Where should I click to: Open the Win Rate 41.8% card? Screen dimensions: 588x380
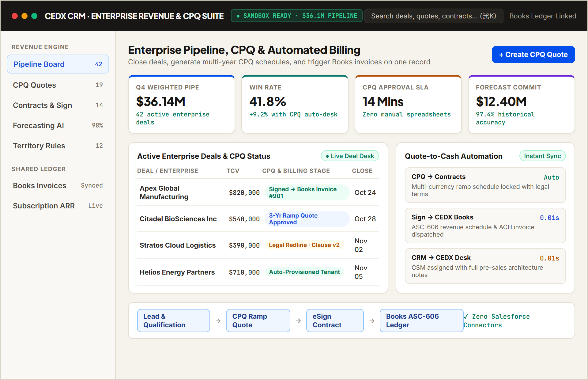[x=295, y=104]
